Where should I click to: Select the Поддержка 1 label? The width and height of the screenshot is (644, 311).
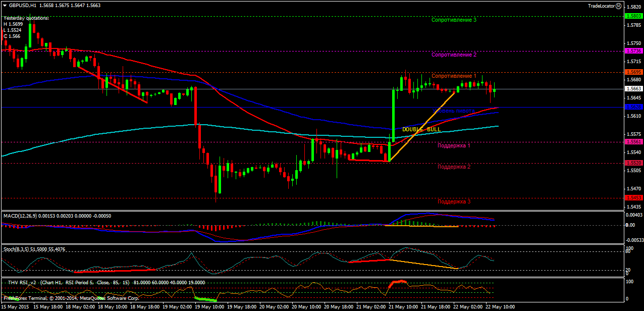[x=454, y=145]
